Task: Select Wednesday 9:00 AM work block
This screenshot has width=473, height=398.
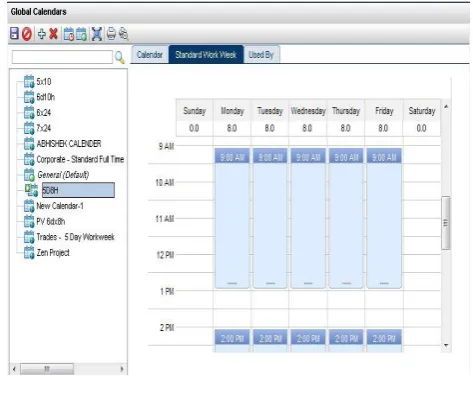Action: 308,218
